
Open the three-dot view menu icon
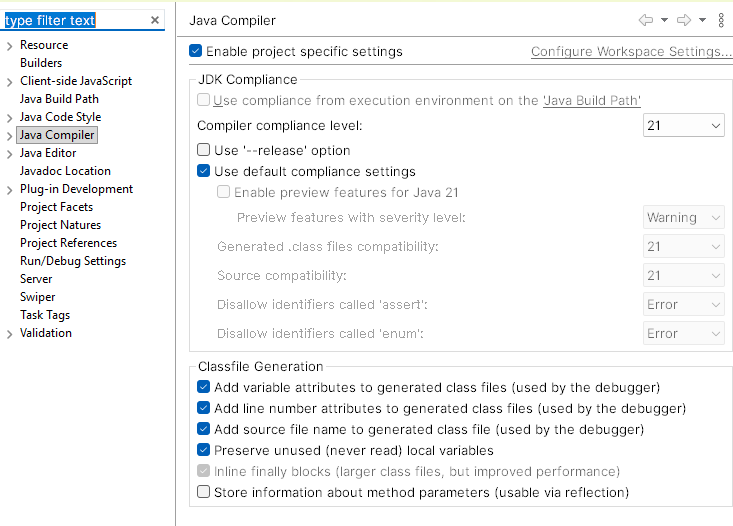pyautogui.click(x=721, y=20)
